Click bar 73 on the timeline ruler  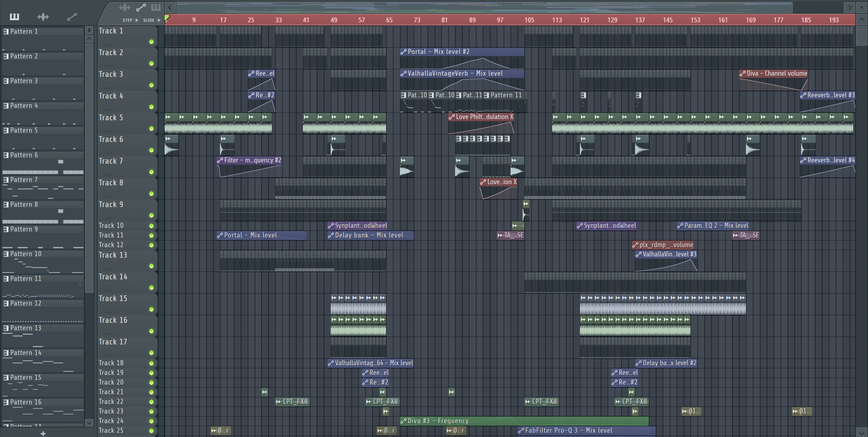(x=417, y=20)
